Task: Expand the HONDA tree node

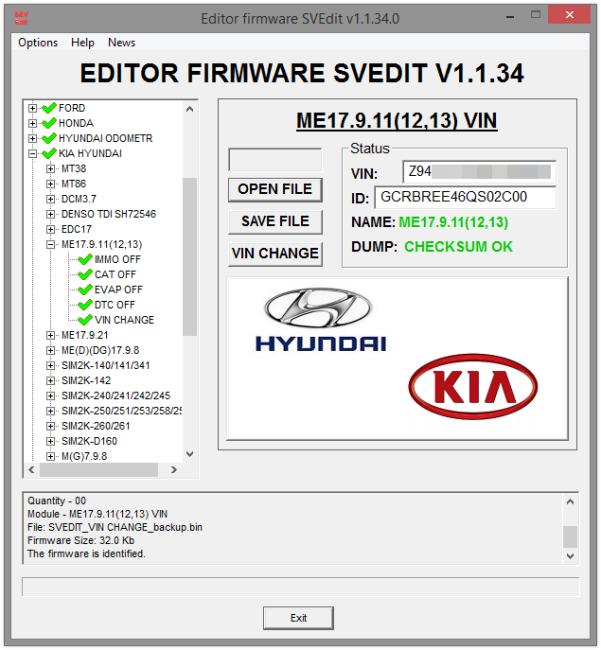Action: 32,124
